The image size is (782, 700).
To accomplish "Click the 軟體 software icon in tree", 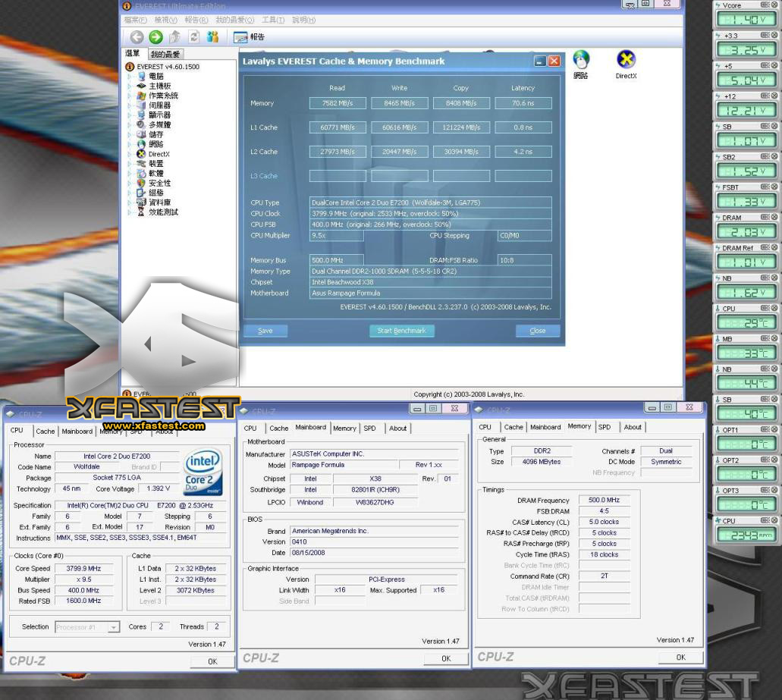I will coord(142,174).
